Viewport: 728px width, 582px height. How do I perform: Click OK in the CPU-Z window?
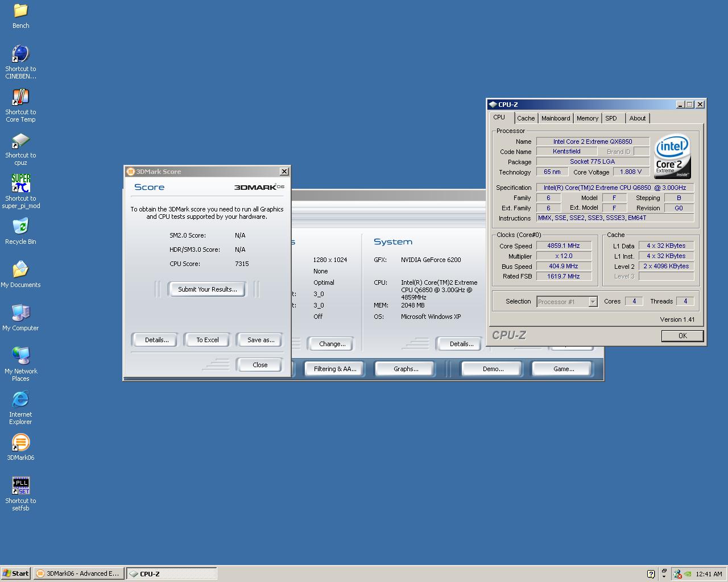tap(682, 336)
